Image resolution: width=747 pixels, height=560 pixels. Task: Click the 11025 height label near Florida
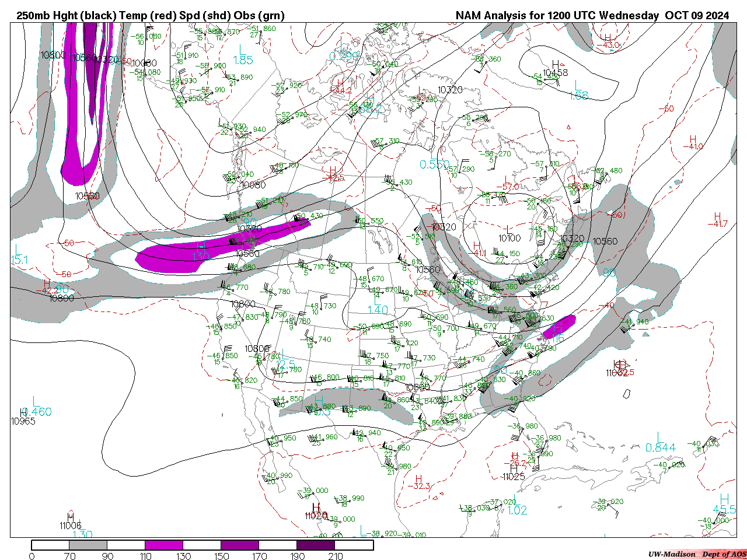point(514,477)
